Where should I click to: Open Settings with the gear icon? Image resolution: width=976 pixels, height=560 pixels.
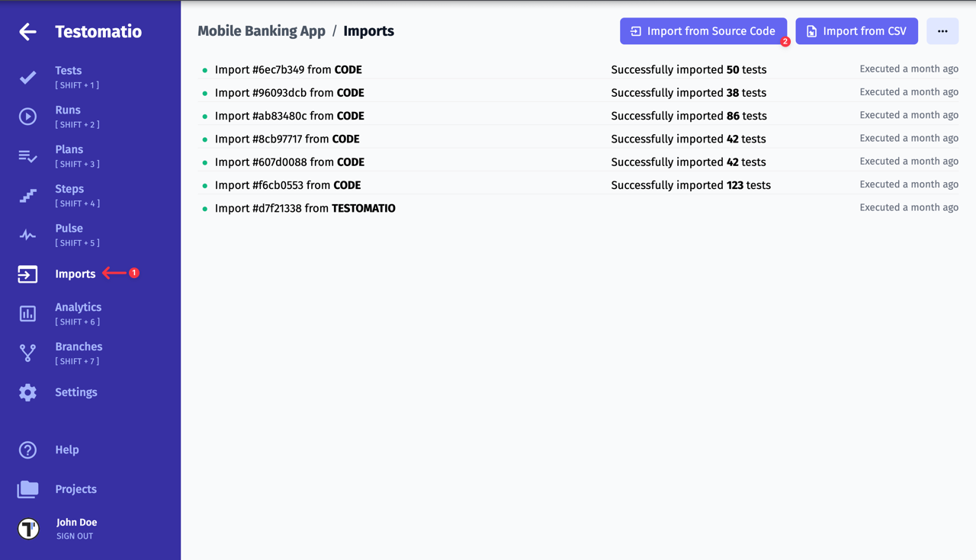pos(27,392)
